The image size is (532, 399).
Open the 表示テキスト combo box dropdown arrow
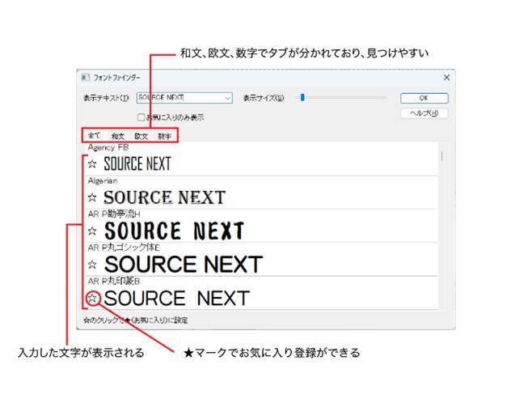(227, 98)
